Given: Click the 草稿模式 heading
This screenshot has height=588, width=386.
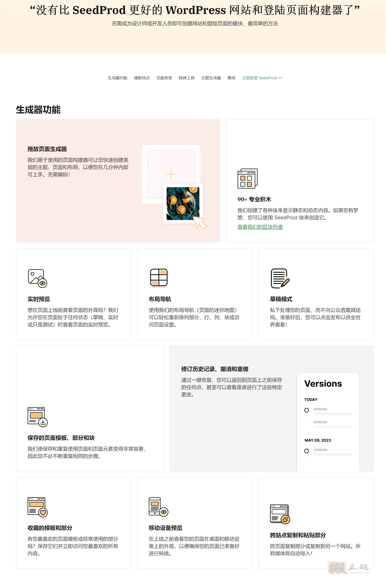Looking at the screenshot, I should [281, 299].
